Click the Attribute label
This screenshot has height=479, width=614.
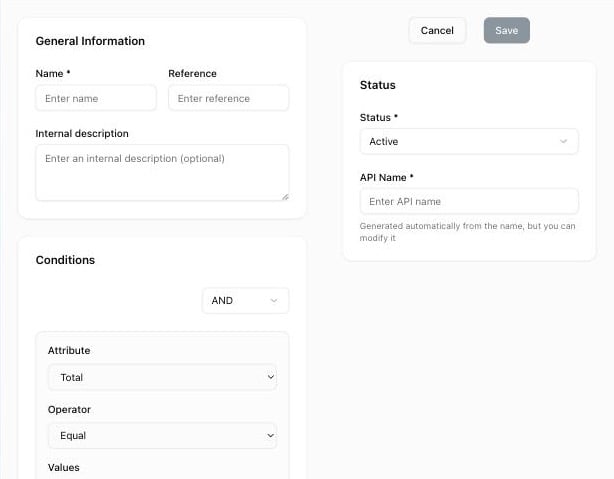69,351
